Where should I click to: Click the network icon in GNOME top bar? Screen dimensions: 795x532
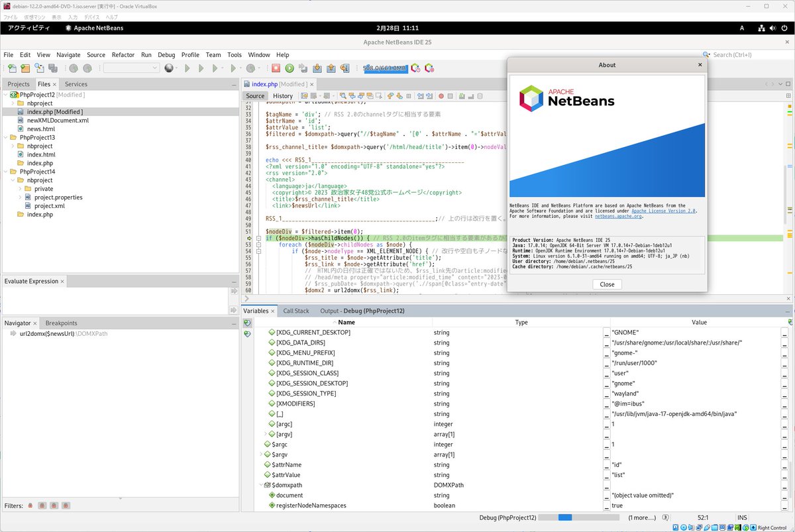[761, 28]
